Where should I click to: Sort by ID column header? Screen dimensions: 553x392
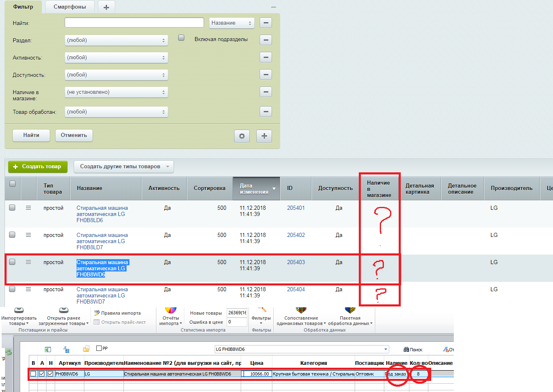click(x=296, y=188)
